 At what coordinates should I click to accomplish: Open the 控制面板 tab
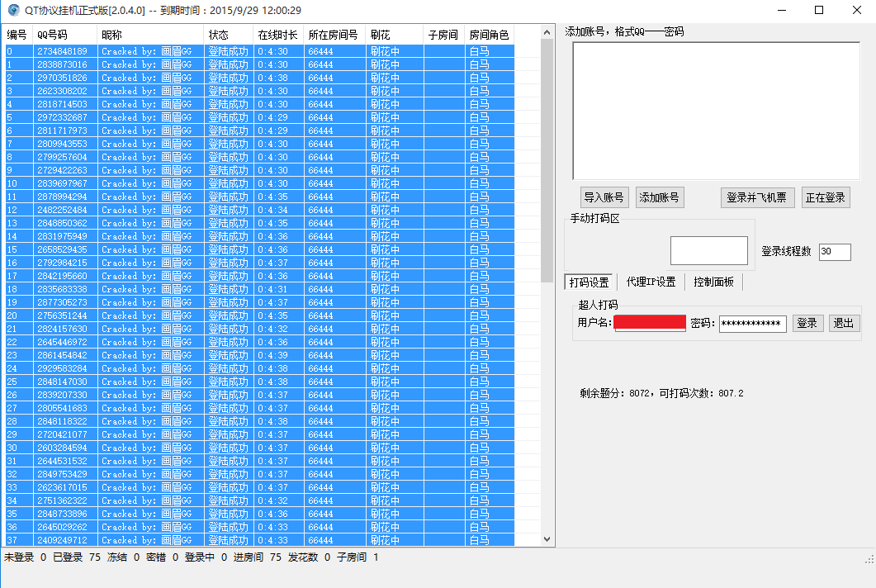pyautogui.click(x=714, y=282)
